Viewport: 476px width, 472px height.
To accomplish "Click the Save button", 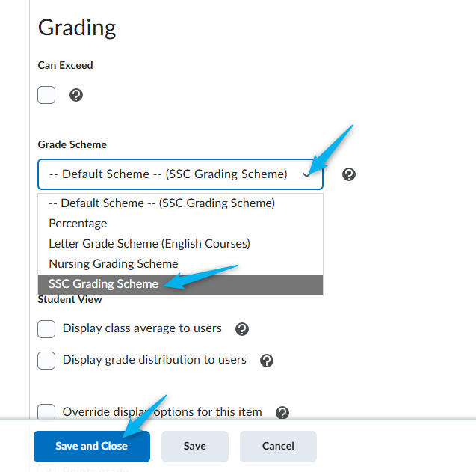I will pyautogui.click(x=195, y=446).
